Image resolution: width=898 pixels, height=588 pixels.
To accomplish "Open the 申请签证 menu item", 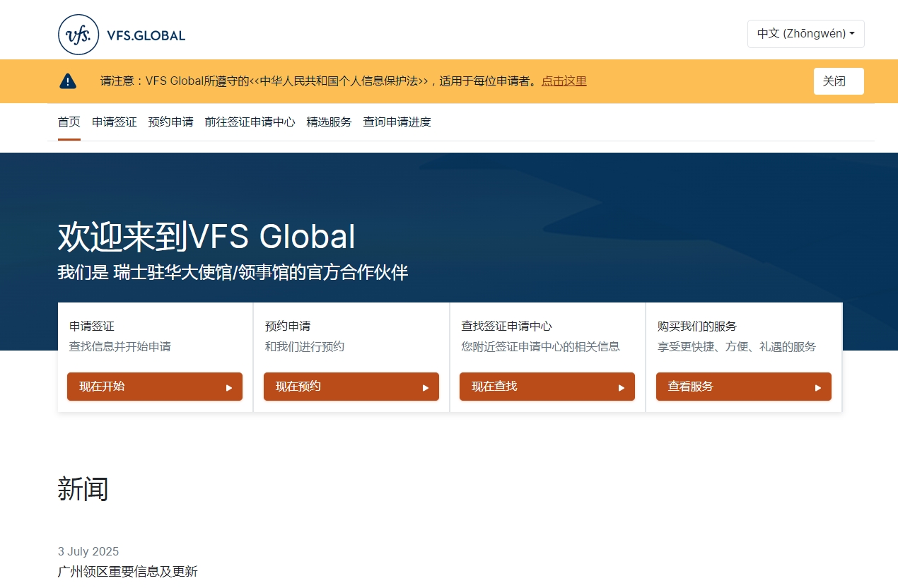I will pos(114,122).
